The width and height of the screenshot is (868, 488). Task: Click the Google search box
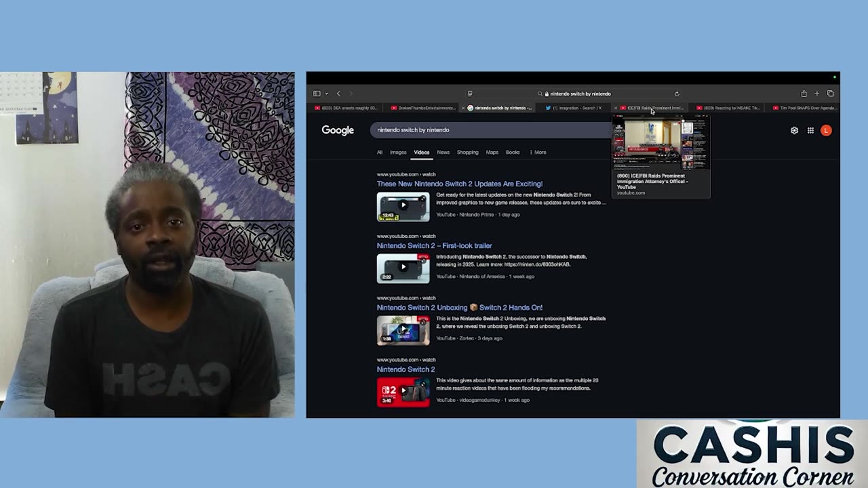coord(492,130)
